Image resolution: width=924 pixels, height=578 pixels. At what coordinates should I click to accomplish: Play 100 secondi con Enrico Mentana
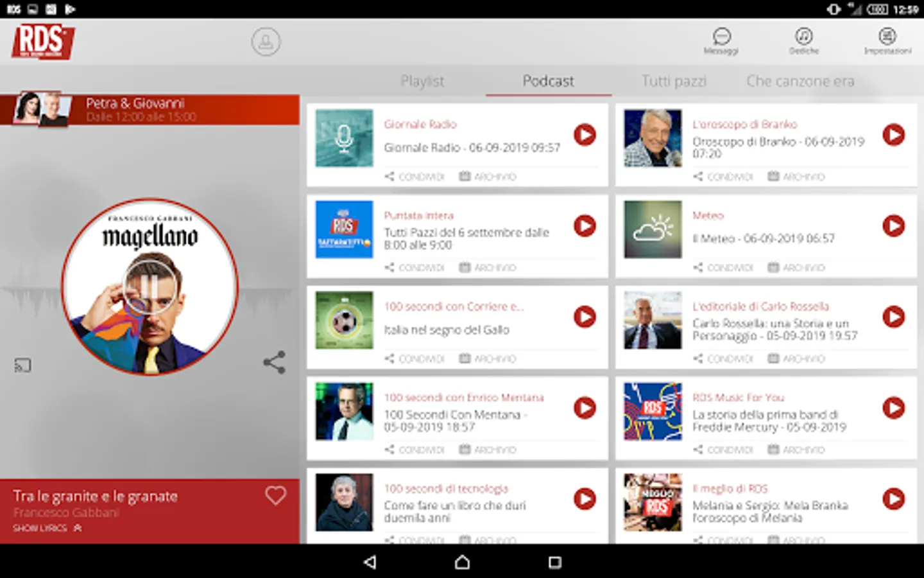coord(585,408)
